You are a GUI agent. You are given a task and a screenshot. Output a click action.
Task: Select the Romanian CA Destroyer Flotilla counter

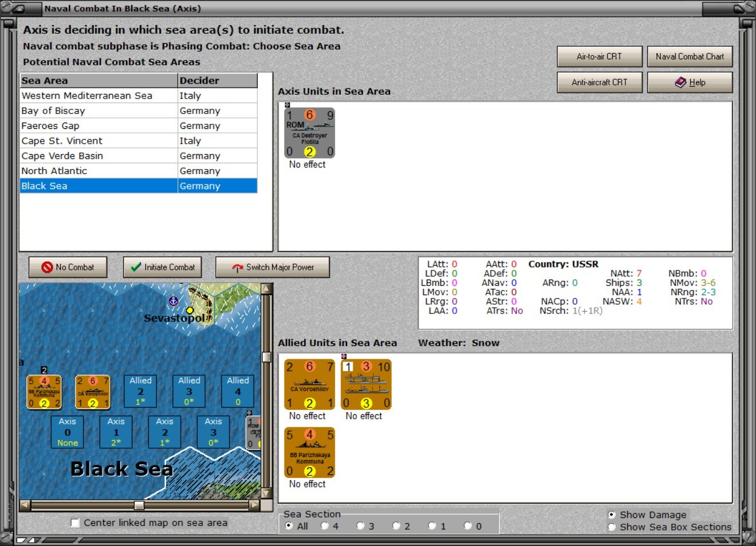click(x=309, y=133)
